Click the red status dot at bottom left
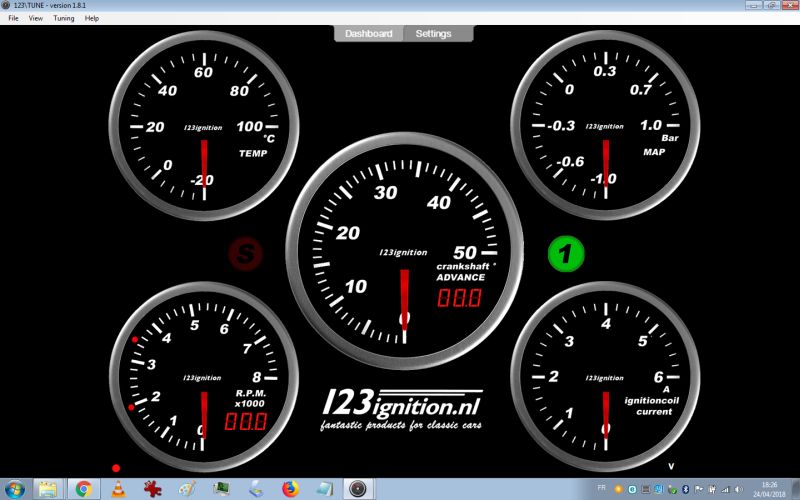Image resolution: width=800 pixels, height=500 pixels. 116,468
